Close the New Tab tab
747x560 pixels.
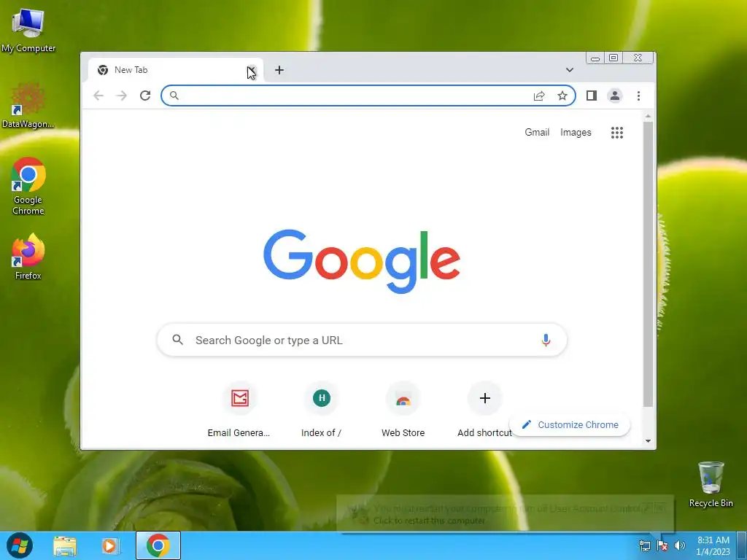pyautogui.click(x=252, y=71)
